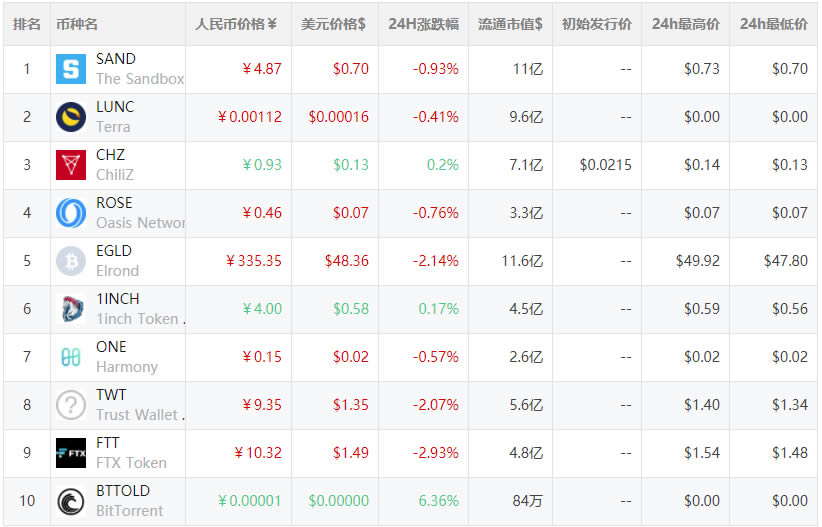Click the SAND coin logo icon
Viewport: 822px width, 527px height.
point(71,69)
